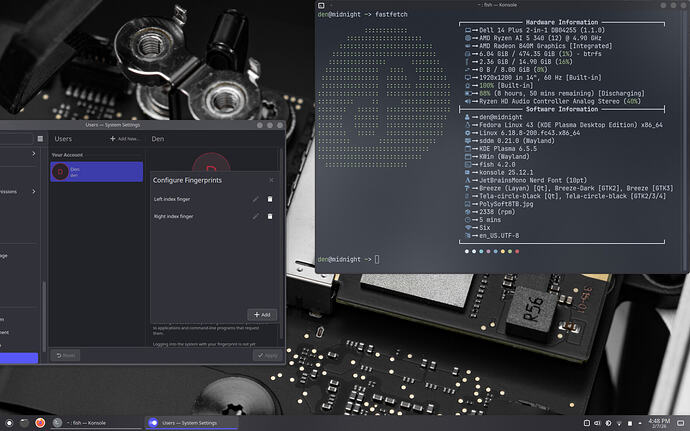Click Den's avatar in the user list
The height and width of the screenshot is (431, 690).
tap(60, 172)
